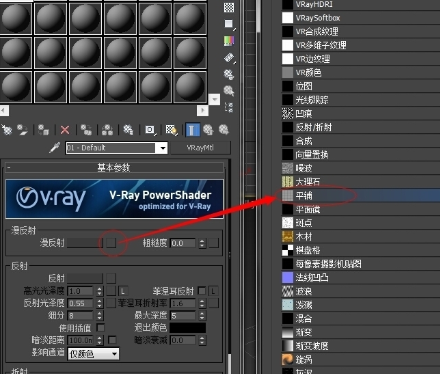This screenshot has width=440, height=374.
Task: Open the 退出颜色 black swatch
Action: tap(188, 328)
